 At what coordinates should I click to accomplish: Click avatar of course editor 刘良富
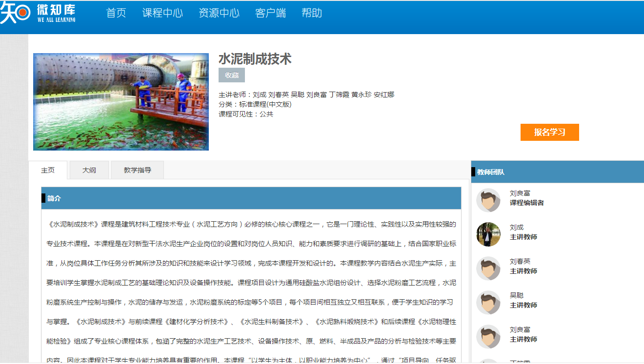(488, 200)
